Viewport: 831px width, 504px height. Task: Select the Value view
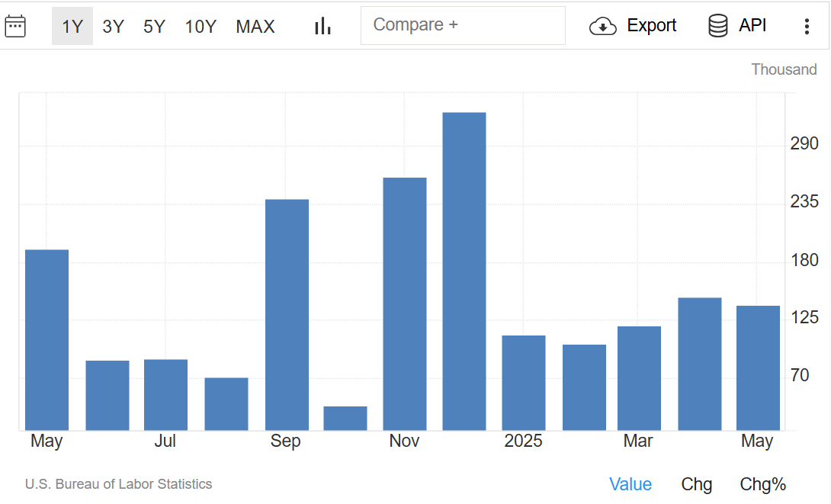(630, 484)
